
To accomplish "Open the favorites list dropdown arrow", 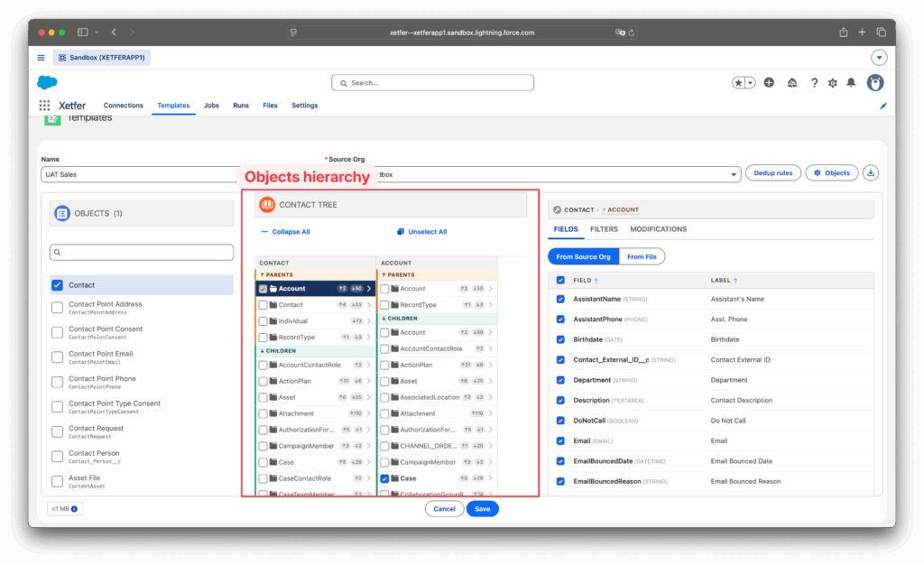I will pos(750,83).
